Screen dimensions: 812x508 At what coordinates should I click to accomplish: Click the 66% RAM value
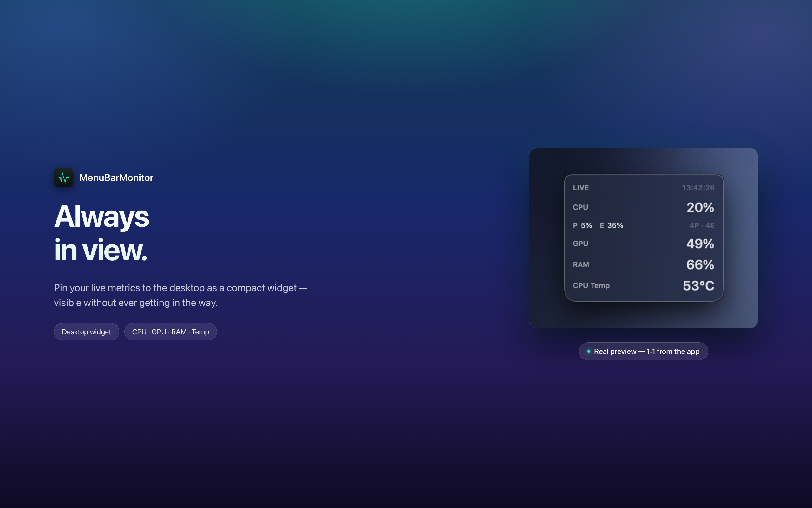(x=700, y=265)
